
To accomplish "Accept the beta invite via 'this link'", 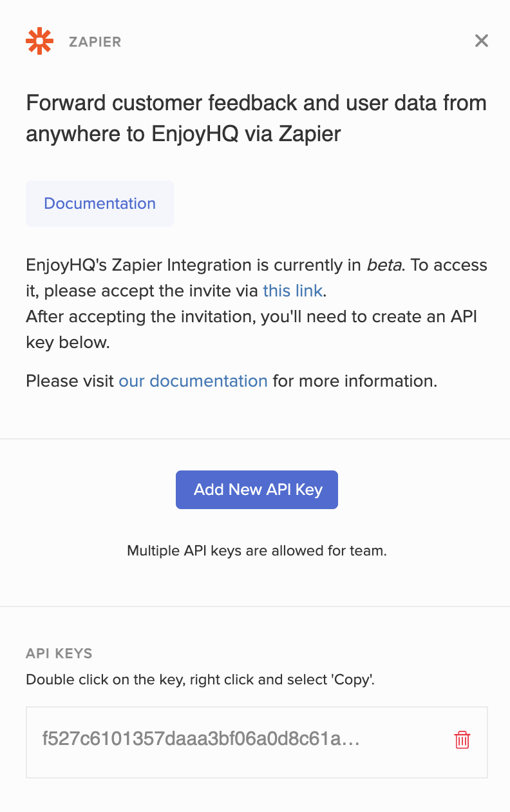I will (x=292, y=291).
